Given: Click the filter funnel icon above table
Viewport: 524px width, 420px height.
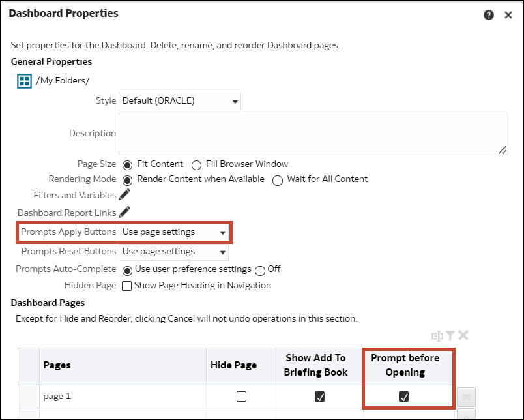Looking at the screenshot, I should point(450,336).
